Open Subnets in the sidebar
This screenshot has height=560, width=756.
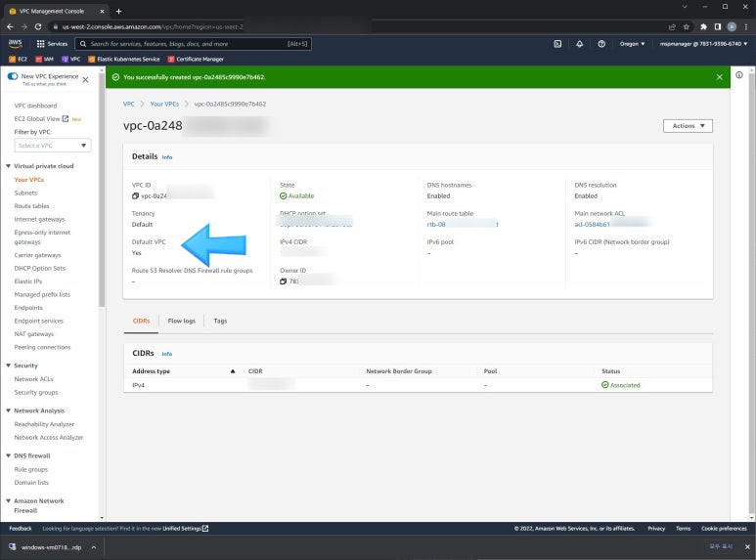click(25, 193)
